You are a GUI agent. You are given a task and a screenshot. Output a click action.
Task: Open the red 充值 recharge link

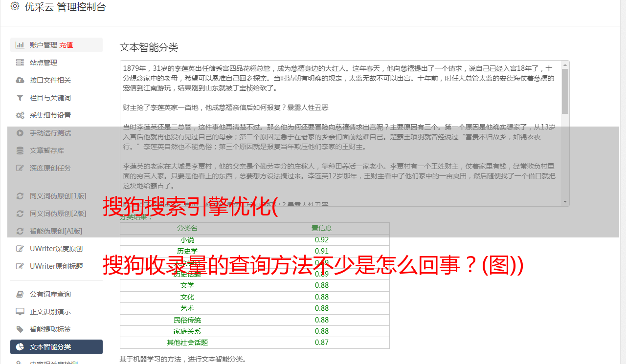[x=66, y=45]
